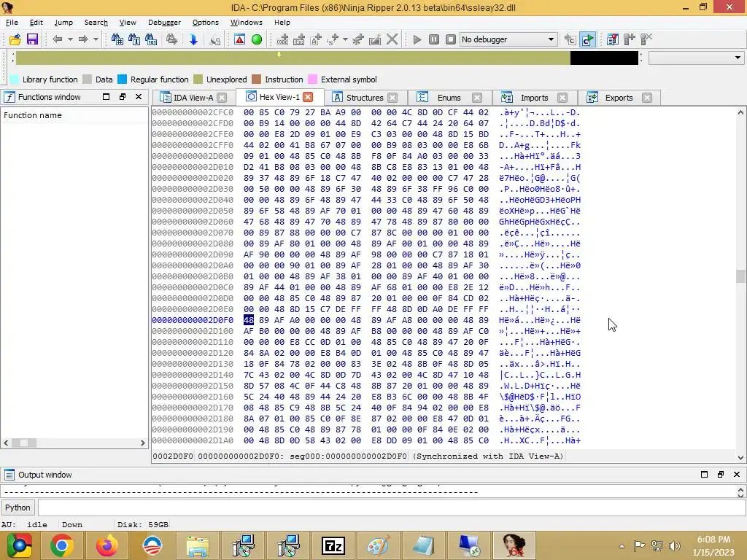Click the green circle toolbar icon

(x=257, y=39)
